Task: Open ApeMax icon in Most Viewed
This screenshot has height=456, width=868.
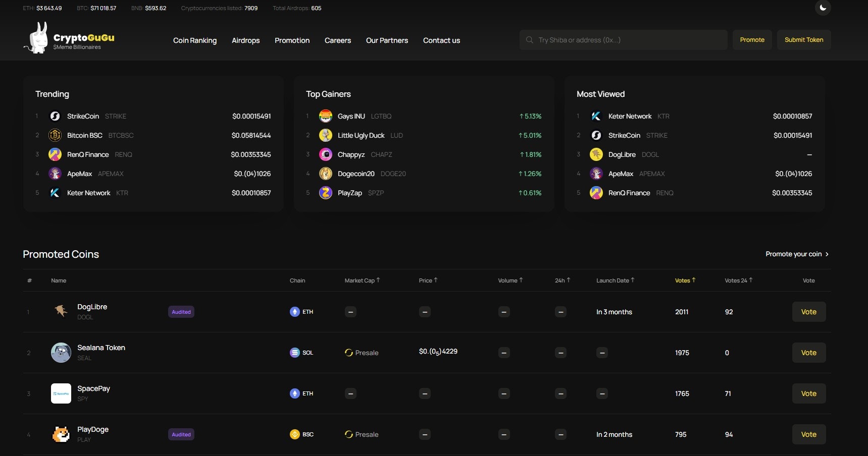Action: (x=596, y=174)
